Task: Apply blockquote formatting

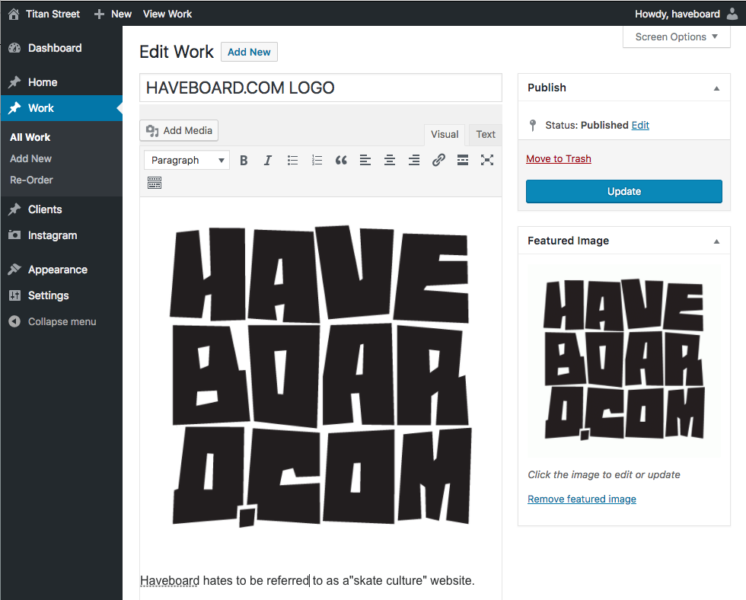Action: pos(341,160)
